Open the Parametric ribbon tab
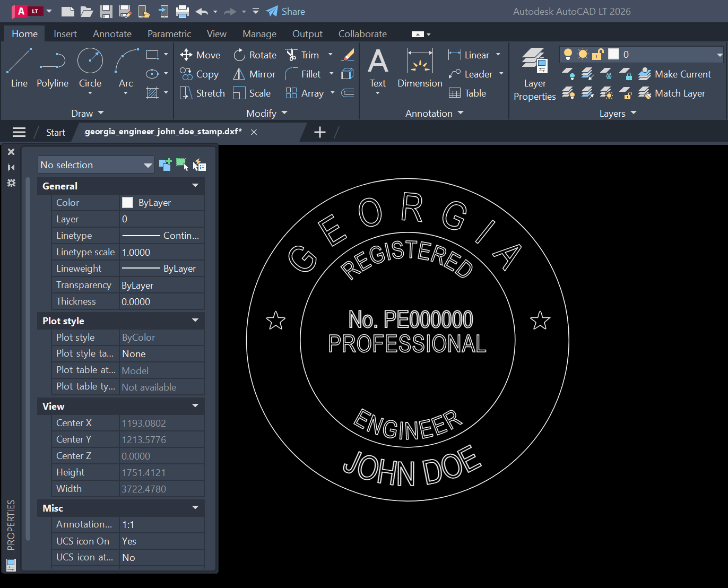728x588 pixels. (x=169, y=33)
